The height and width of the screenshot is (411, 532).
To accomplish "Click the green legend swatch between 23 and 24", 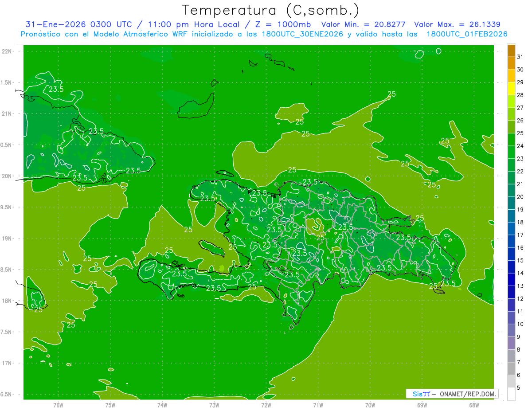I will [511, 152].
